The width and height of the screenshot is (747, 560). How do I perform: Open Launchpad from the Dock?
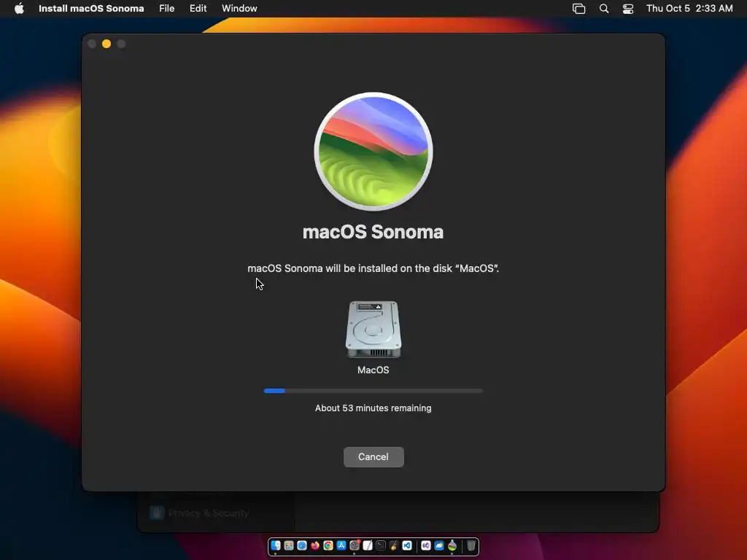289,545
